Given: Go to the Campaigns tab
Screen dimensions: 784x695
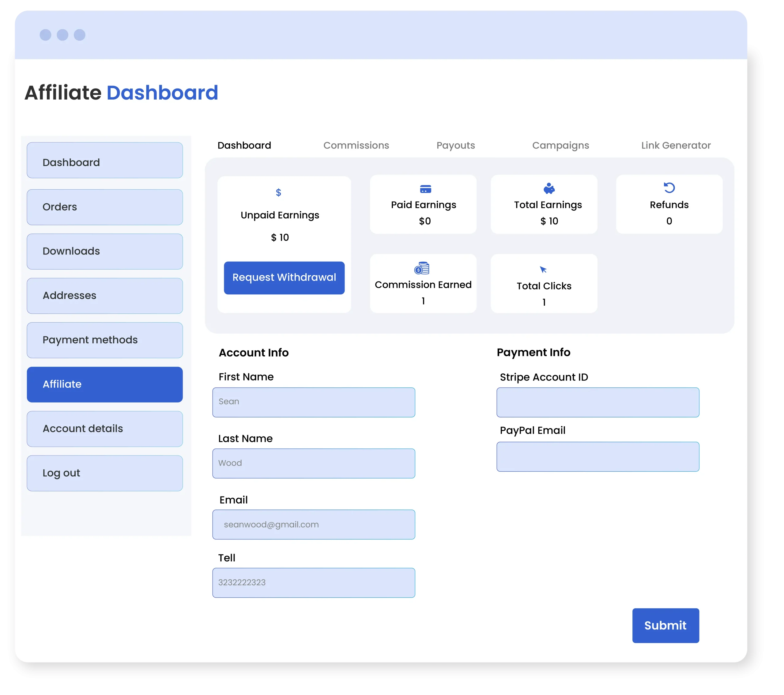Looking at the screenshot, I should (x=560, y=145).
